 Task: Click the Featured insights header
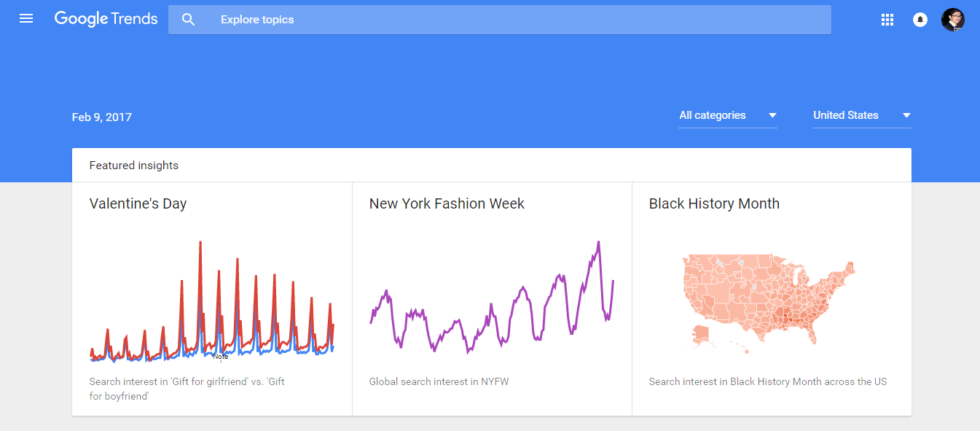coord(134,166)
